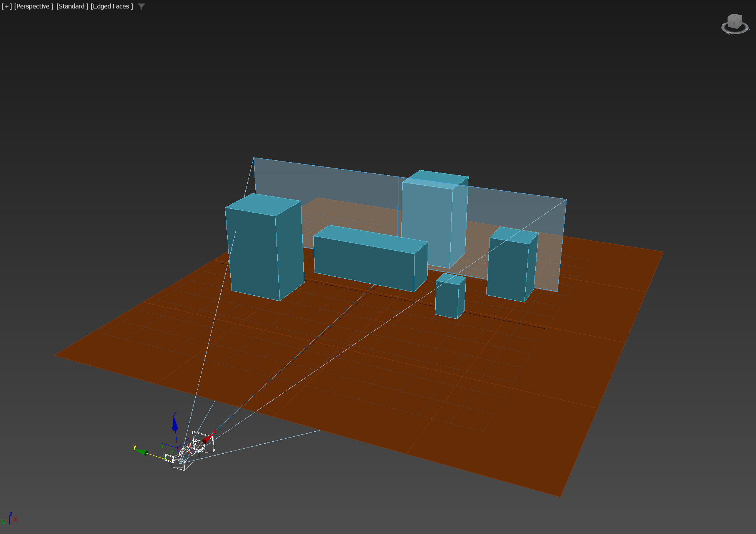The image size is (756, 534).
Task: Open the Edged Faces shading menu
Action: [x=112, y=6]
